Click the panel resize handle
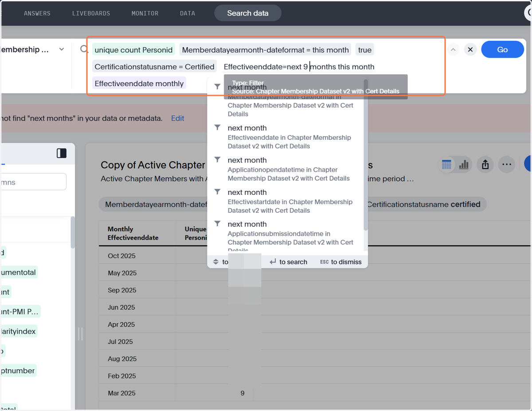The image size is (532, 411). tap(80, 334)
